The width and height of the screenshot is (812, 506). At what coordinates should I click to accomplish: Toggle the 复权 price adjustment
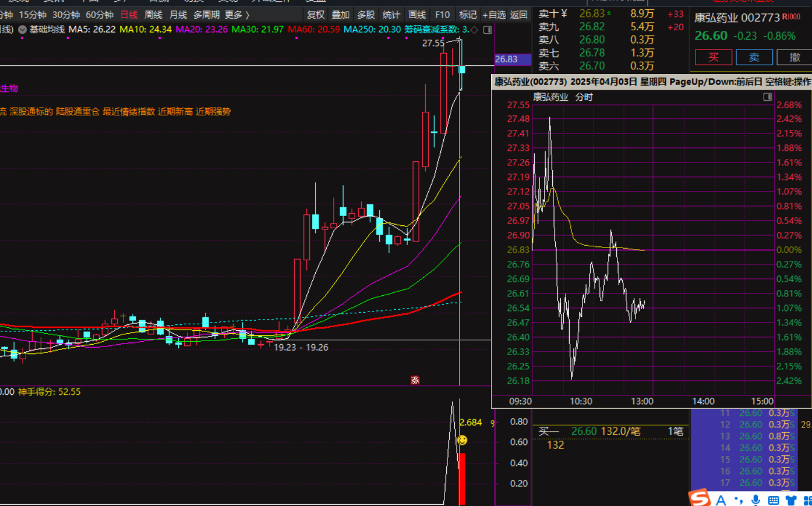pos(316,15)
